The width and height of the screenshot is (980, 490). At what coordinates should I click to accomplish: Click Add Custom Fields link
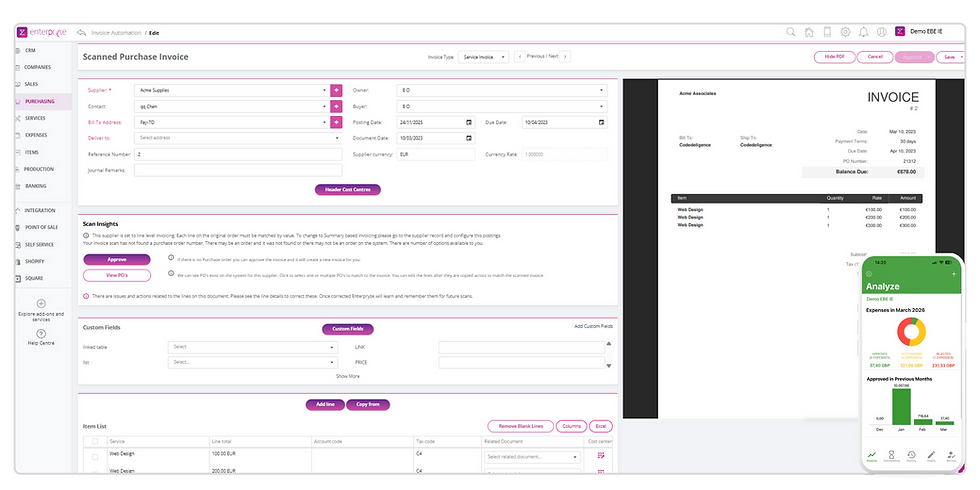point(593,326)
